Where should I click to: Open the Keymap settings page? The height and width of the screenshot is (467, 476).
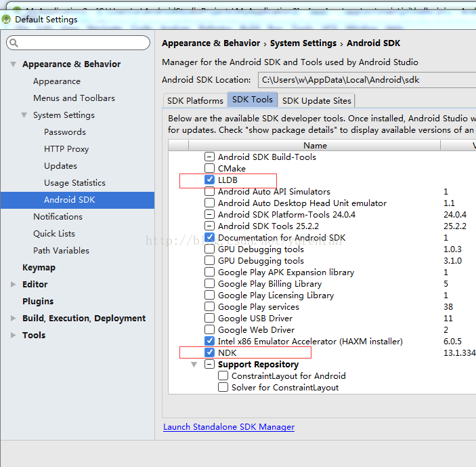(x=39, y=268)
